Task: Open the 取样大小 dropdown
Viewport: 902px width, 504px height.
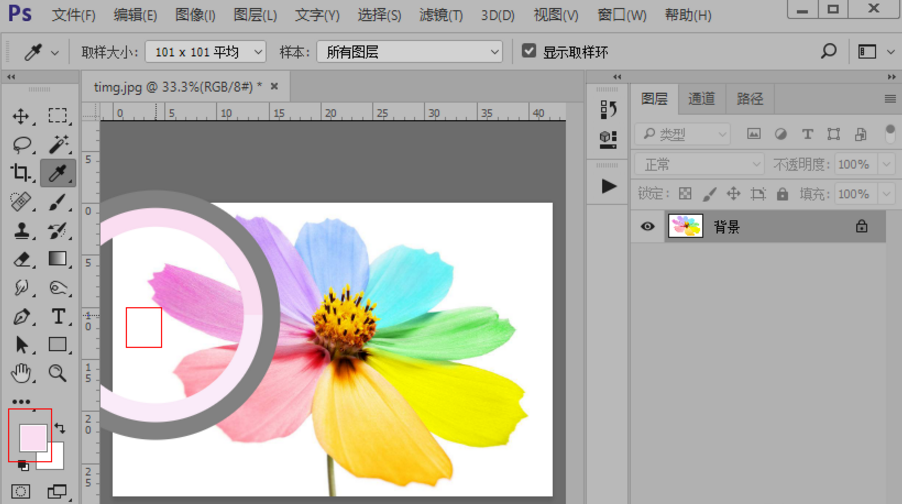Action: click(205, 51)
